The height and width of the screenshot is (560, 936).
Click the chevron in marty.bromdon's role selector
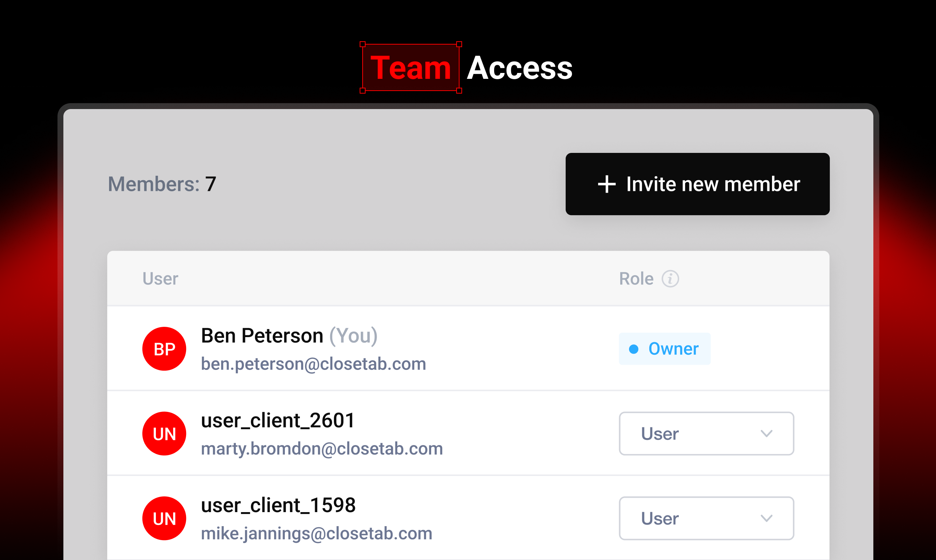[x=766, y=434]
